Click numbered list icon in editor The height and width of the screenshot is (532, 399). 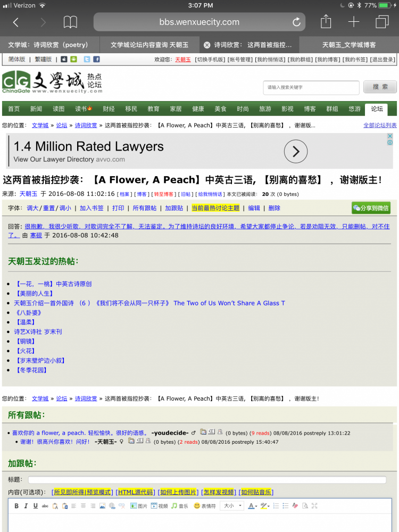[276, 506]
